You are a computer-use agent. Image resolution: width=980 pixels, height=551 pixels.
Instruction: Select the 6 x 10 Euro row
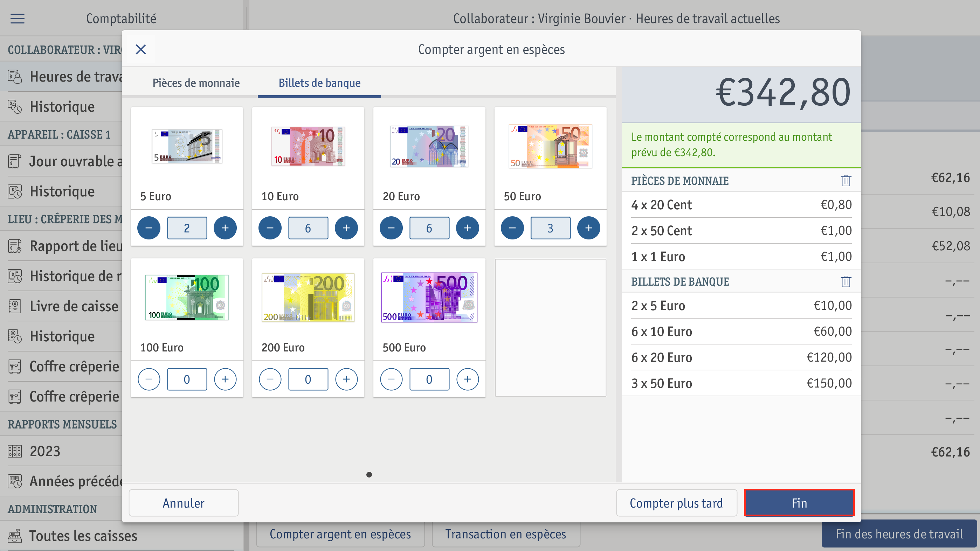pos(741,331)
